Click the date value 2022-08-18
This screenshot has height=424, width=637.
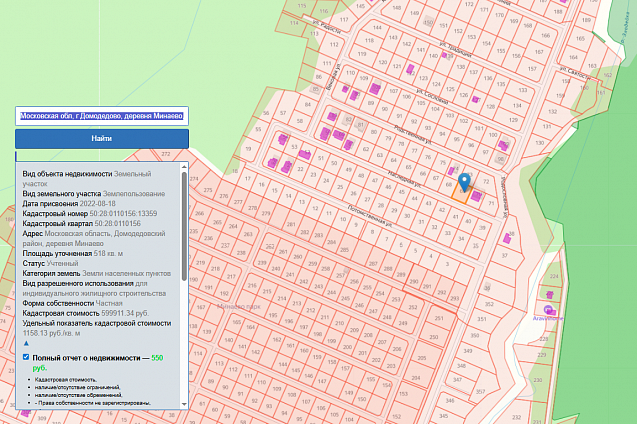click(98, 203)
